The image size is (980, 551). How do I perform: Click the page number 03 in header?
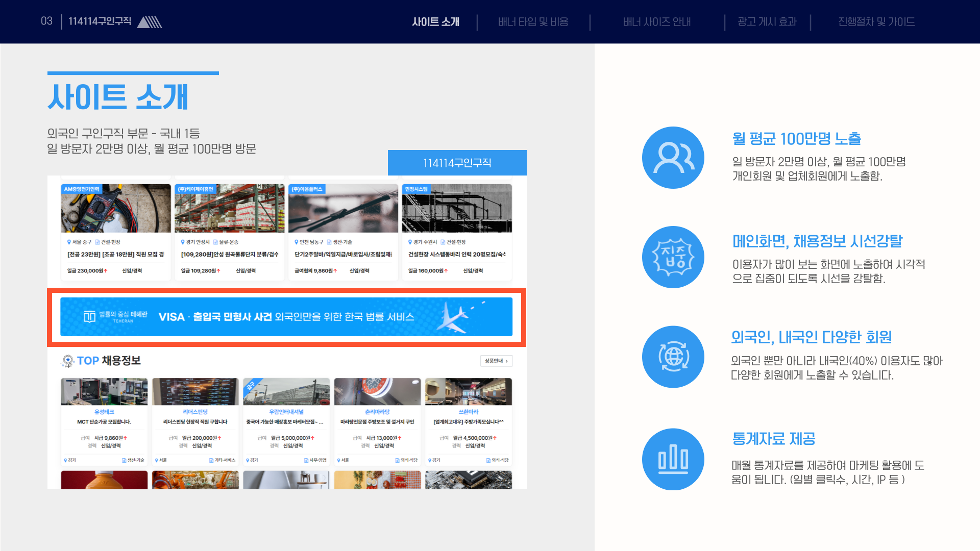tap(46, 21)
